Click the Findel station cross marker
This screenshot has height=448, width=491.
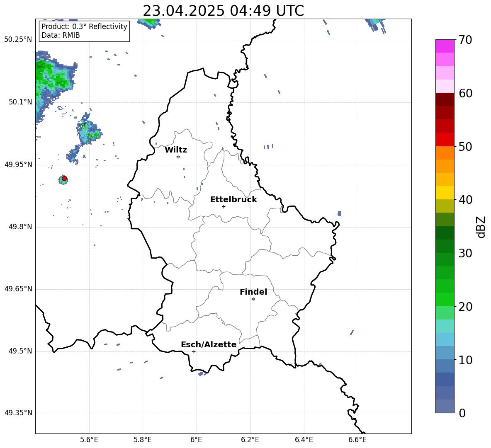253,299
